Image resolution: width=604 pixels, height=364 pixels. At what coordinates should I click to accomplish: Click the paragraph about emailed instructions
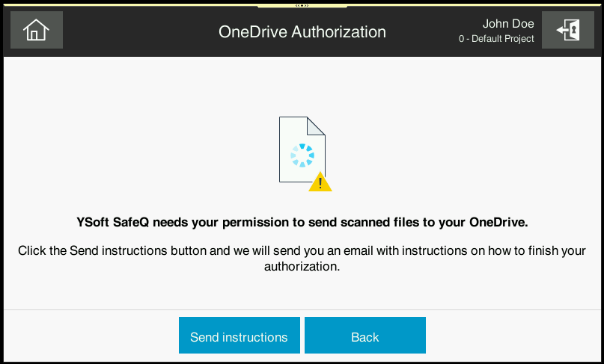[x=302, y=258]
